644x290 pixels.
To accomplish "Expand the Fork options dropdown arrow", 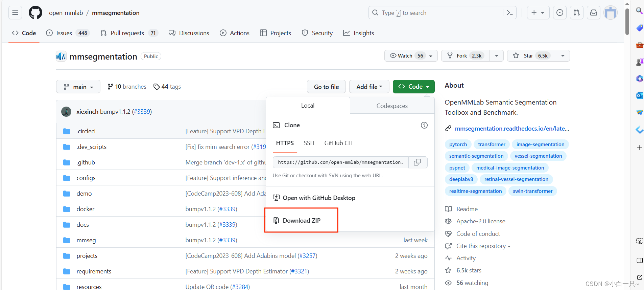I will (496, 56).
